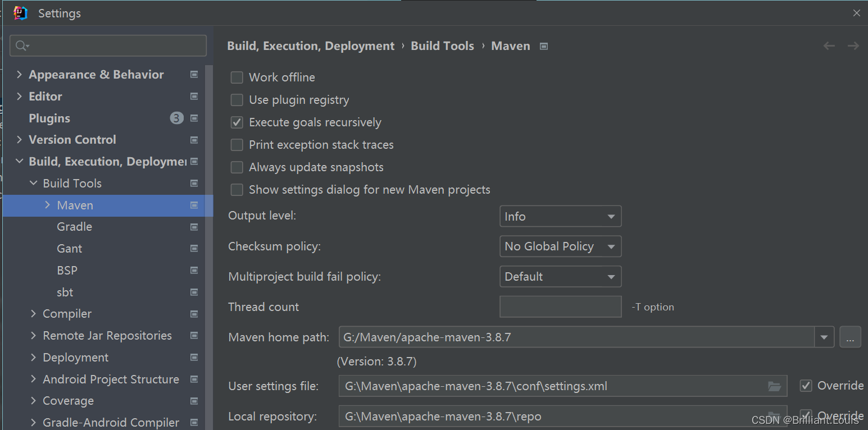
Task: Click the project settings icon beside Remote Jar Repositories
Action: point(194,336)
